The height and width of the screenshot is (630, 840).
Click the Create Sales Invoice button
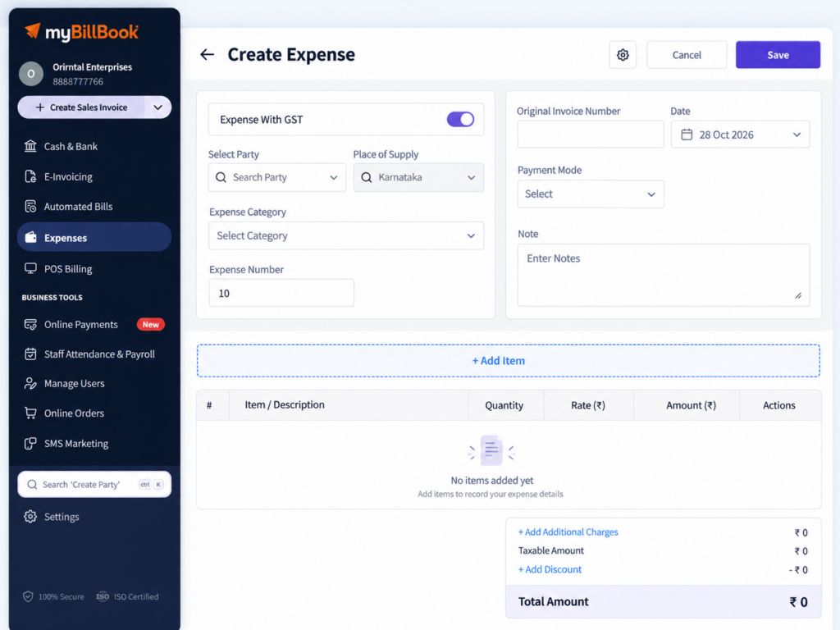click(81, 107)
